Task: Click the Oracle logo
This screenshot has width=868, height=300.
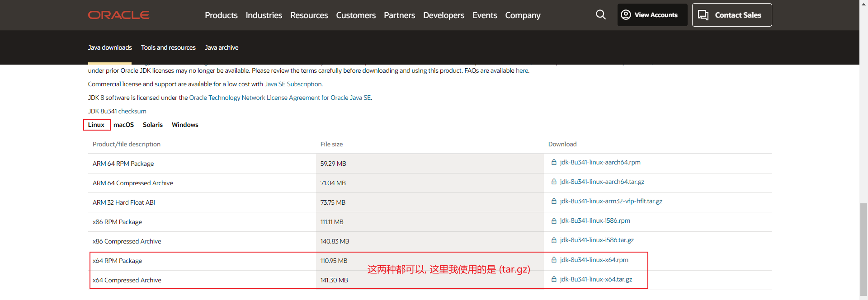Action: tap(118, 15)
